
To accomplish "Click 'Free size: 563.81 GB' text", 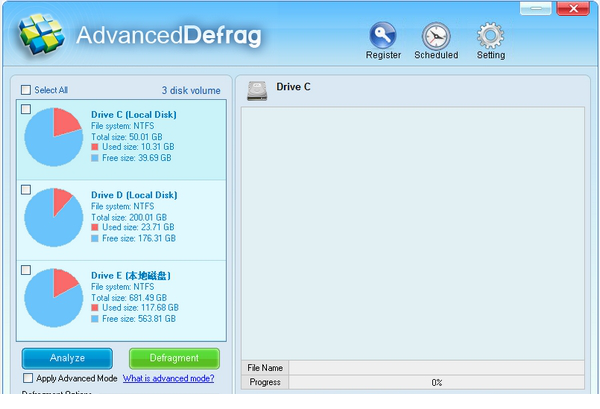I will tap(139, 319).
